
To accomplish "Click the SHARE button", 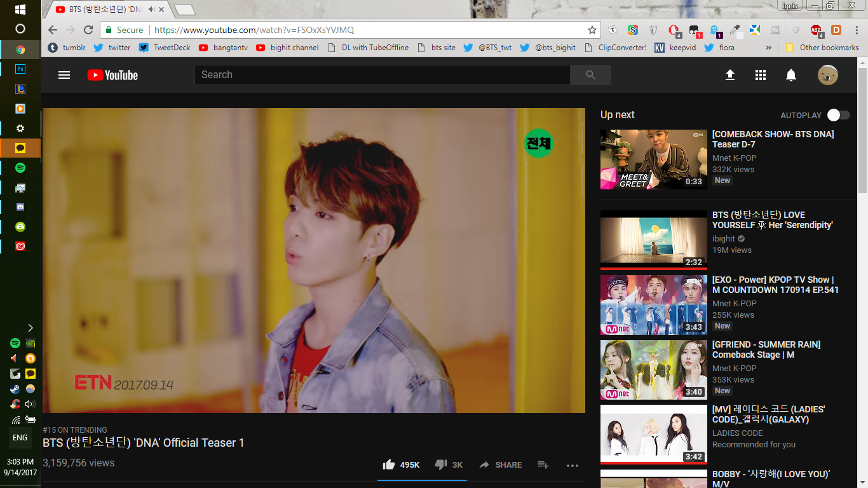I will coord(501,465).
